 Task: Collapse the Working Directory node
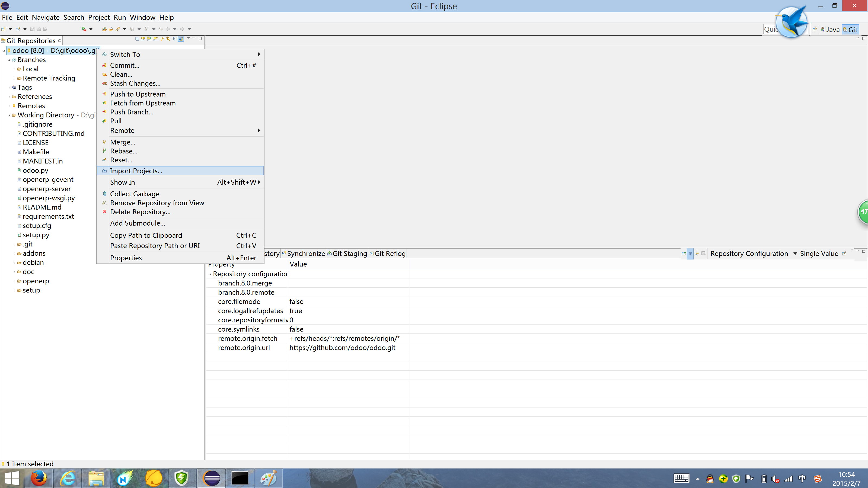(x=9, y=115)
